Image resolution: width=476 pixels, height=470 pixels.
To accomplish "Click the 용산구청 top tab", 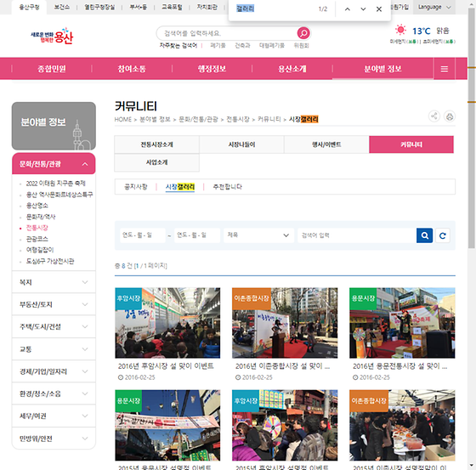I will click(29, 8).
